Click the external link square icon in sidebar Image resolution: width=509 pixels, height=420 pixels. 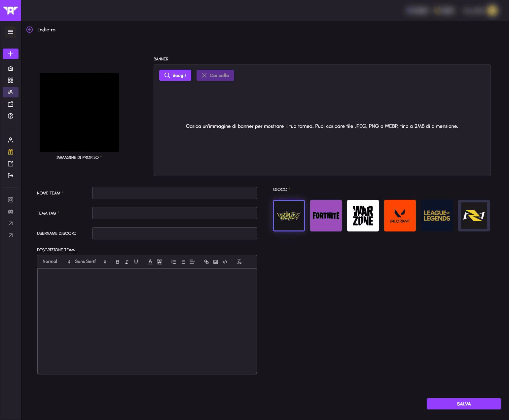pos(11,164)
